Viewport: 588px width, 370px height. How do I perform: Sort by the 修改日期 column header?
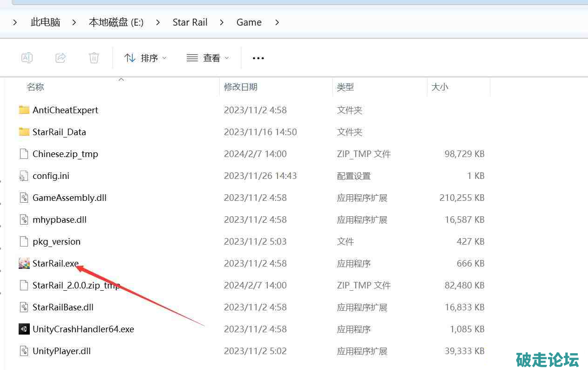click(x=241, y=87)
